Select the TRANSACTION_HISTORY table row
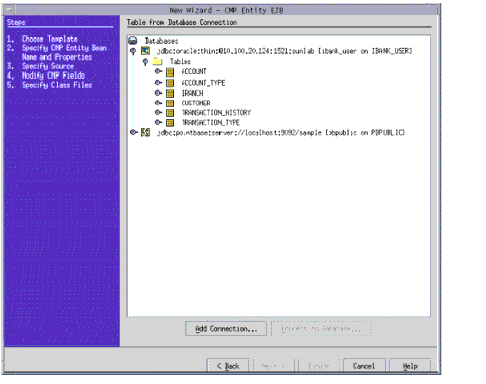 (216, 113)
